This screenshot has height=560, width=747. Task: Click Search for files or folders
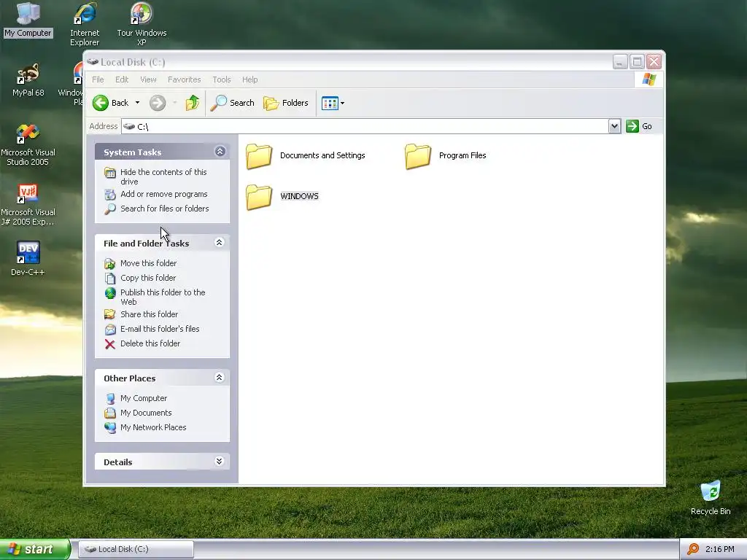(164, 209)
